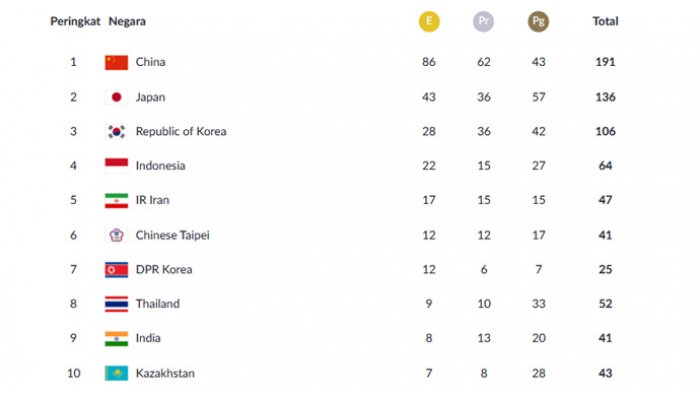
Task: Click the China flag icon
Action: pos(117,63)
